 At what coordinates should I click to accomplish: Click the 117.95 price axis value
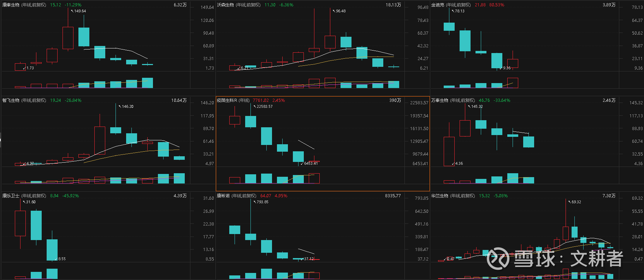tap(207, 116)
